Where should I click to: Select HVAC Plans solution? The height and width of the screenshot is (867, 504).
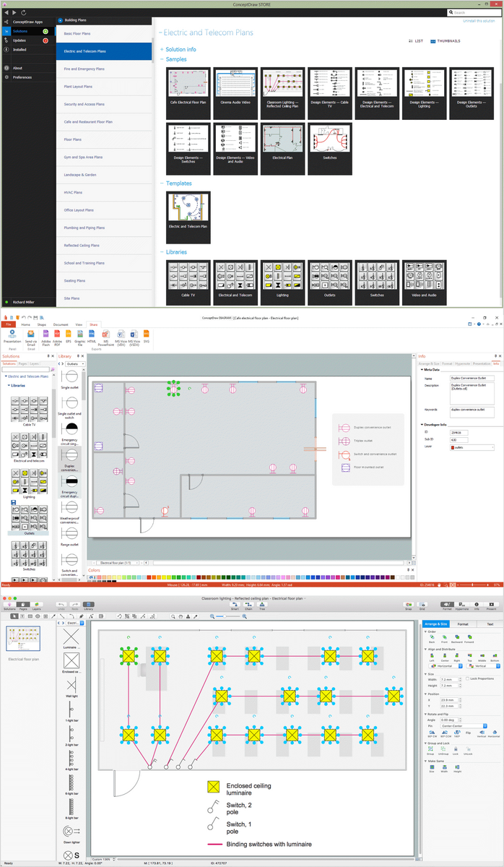click(x=104, y=192)
